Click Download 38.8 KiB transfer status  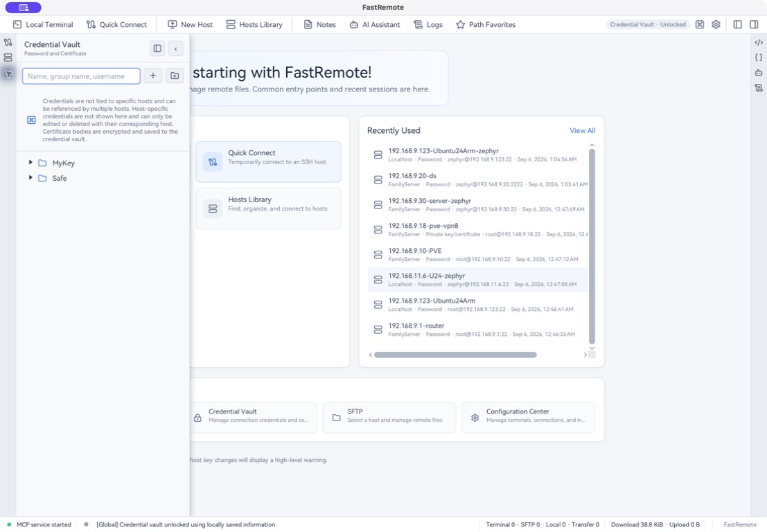coord(655,524)
